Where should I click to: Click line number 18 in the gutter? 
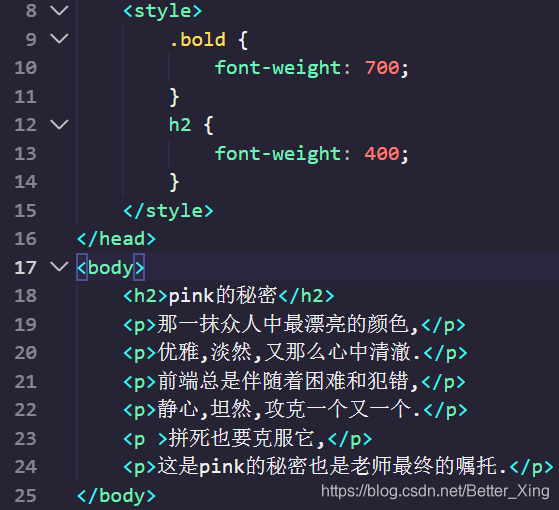pyautogui.click(x=26, y=296)
